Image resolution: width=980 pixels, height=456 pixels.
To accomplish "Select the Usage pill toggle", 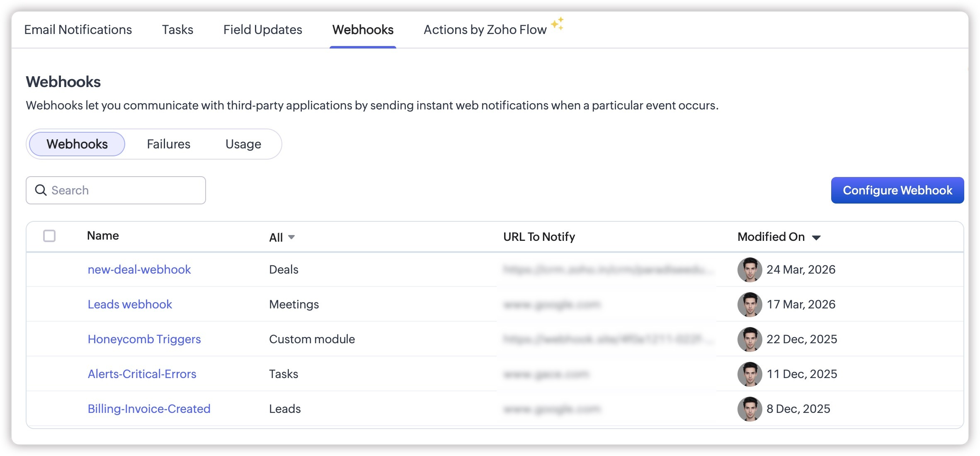I will click(x=243, y=144).
